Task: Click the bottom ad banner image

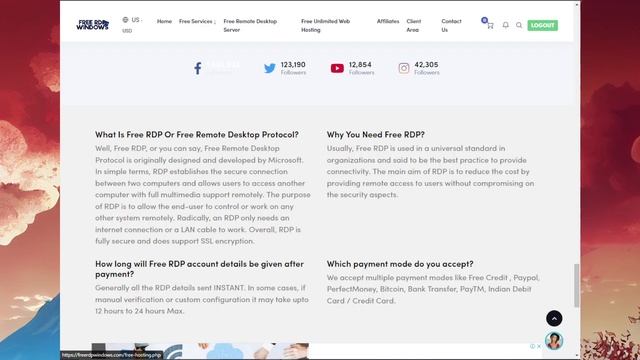Action: tap(200, 351)
